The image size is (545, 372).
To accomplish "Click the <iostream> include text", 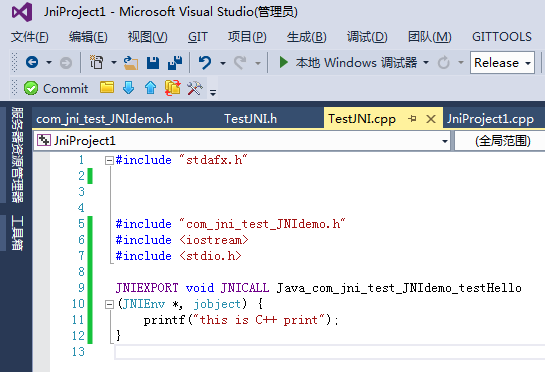I will tap(214, 240).
